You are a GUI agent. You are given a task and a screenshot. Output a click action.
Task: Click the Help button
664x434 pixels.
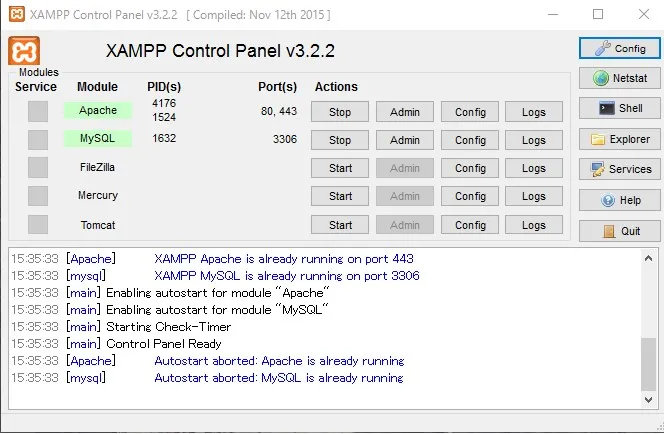(619, 200)
